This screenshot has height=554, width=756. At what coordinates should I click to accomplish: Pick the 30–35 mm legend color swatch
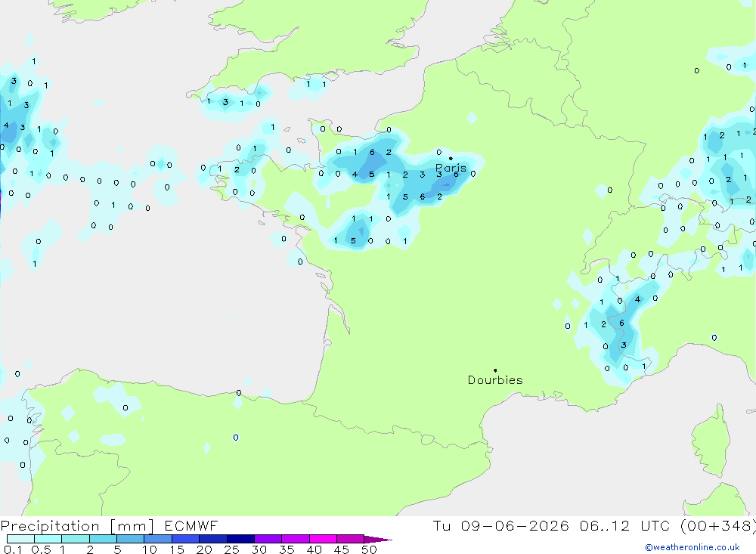[268, 539]
